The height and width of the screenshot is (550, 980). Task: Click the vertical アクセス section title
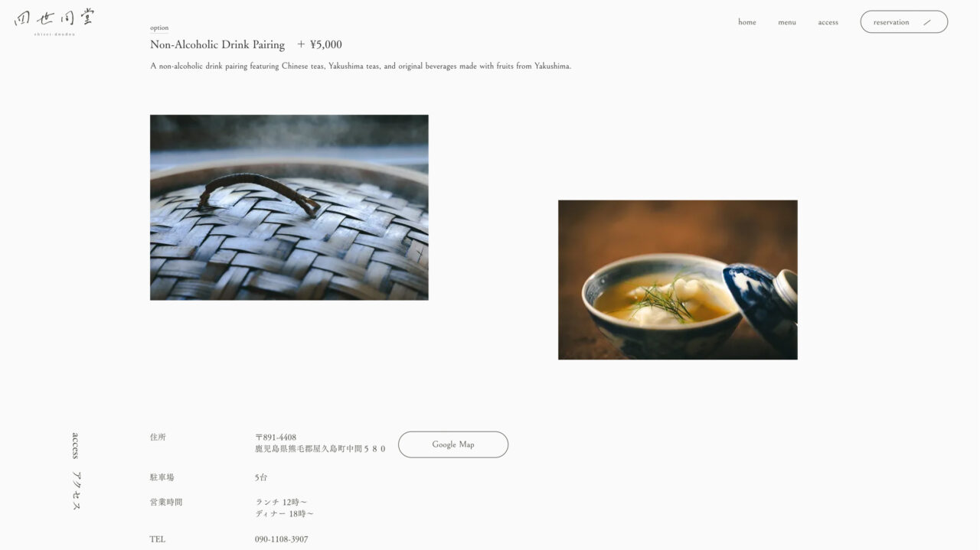(x=76, y=490)
